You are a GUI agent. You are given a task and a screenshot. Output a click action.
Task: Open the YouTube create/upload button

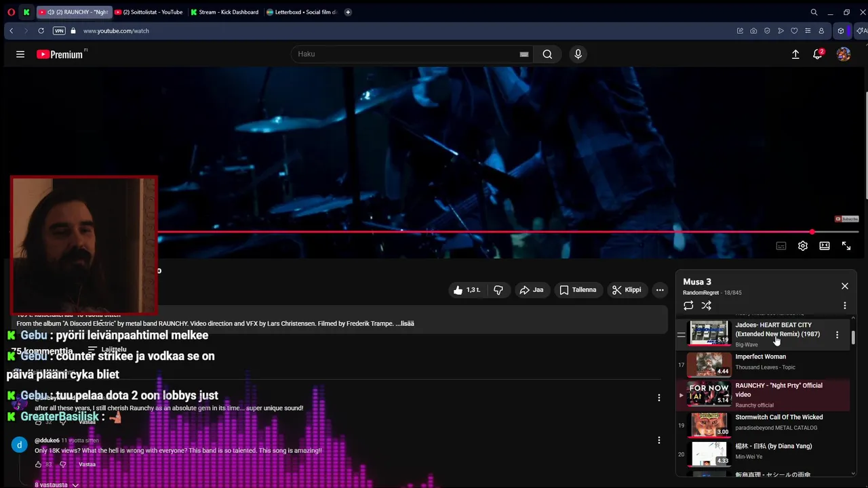[x=795, y=54]
